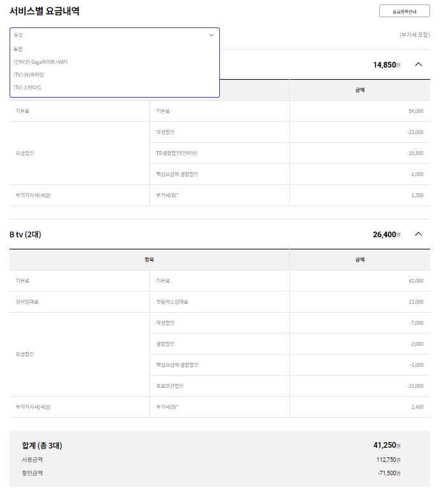Click the dropdown chevron arrow beside 통합

pos(212,36)
